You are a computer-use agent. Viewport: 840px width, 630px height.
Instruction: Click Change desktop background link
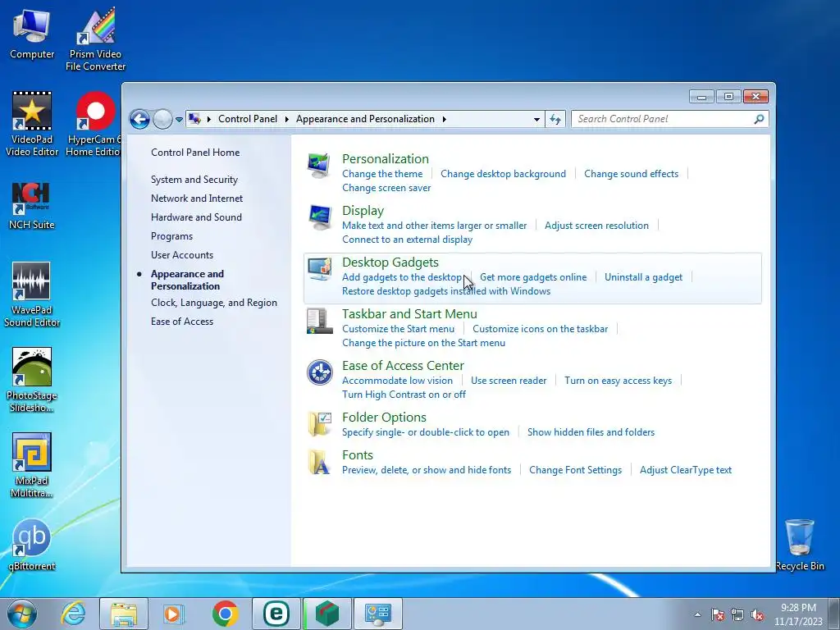tap(503, 174)
